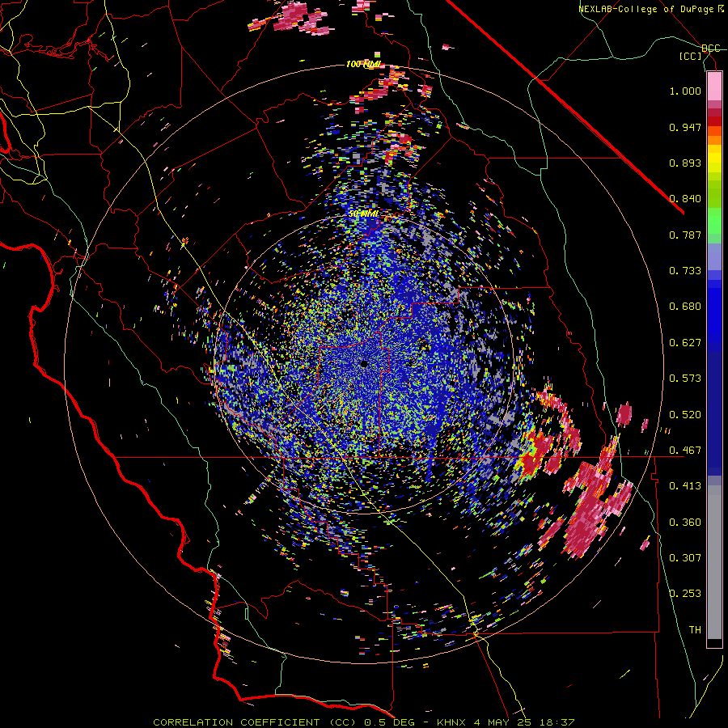Click the 0.413 scale value

point(685,486)
